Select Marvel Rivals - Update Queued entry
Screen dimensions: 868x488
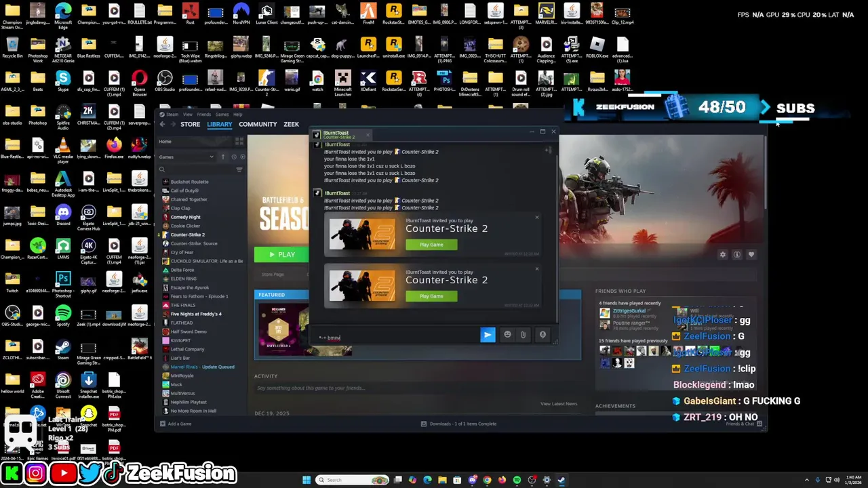tap(202, 367)
